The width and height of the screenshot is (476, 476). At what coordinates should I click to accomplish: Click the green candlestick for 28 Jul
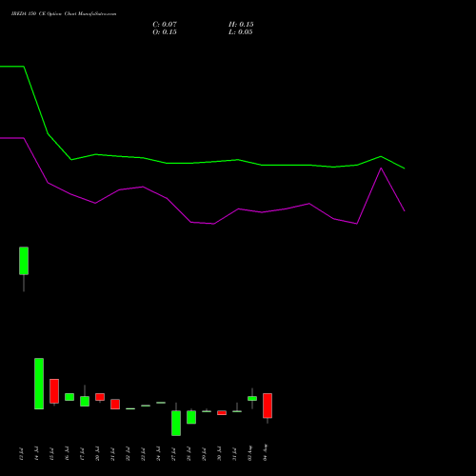(x=191, y=417)
